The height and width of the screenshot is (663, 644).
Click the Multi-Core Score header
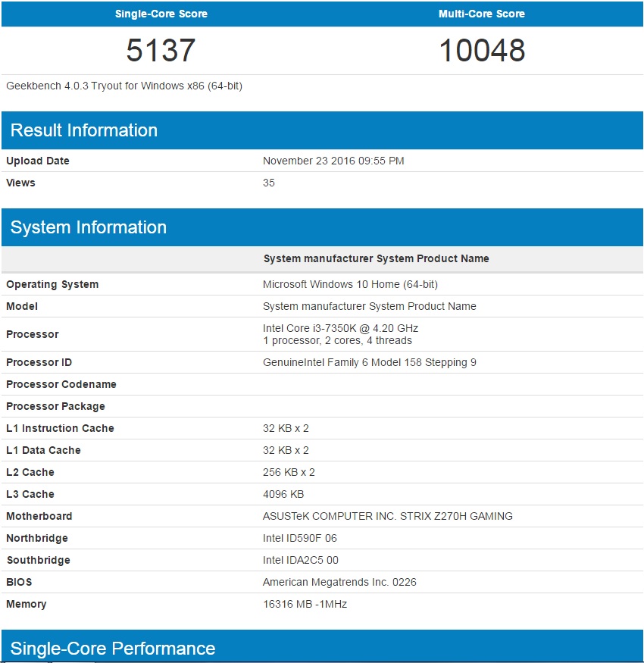pyautogui.click(x=481, y=14)
